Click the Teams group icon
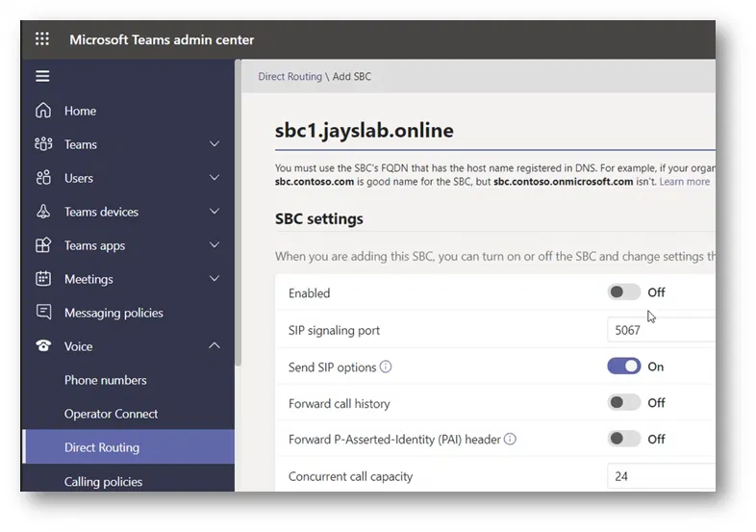The width and height of the screenshot is (756, 532). (42, 144)
